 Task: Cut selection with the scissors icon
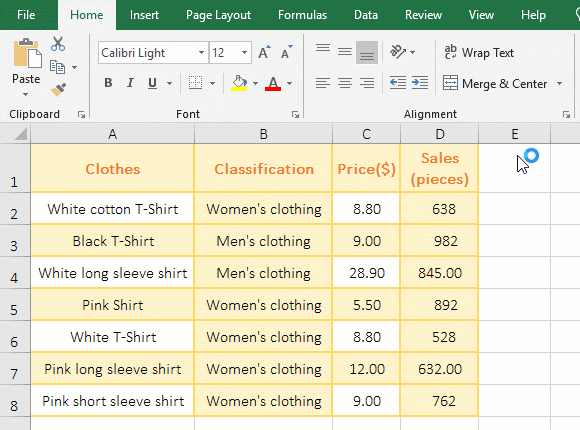point(58,44)
